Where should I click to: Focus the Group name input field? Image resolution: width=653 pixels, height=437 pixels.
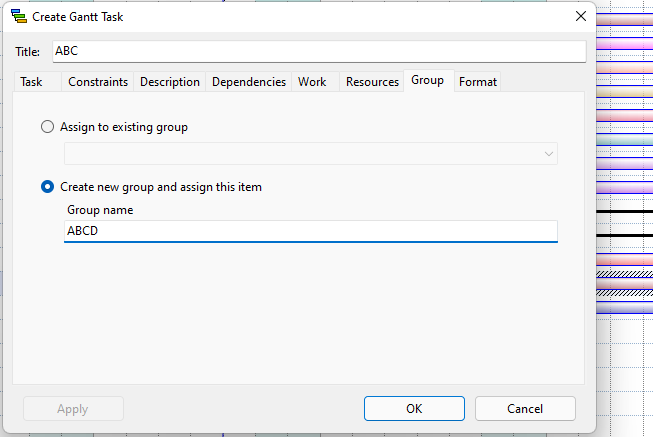310,231
